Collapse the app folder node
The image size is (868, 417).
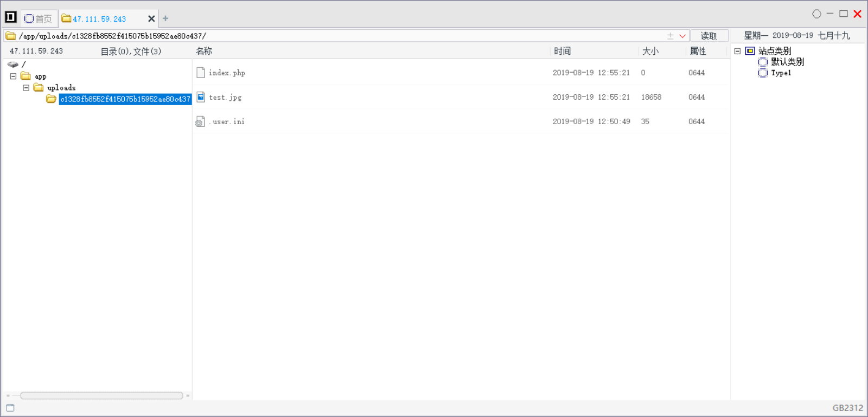pyautogui.click(x=13, y=76)
